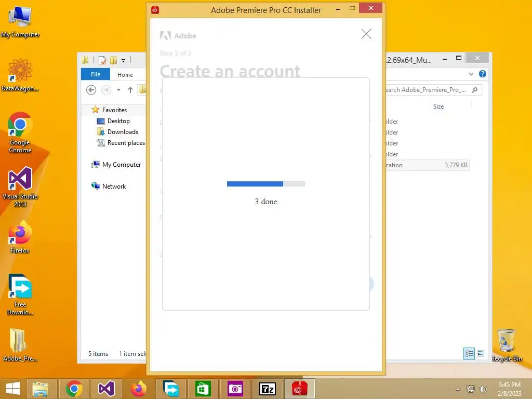Open the volume tray icon

483,389
